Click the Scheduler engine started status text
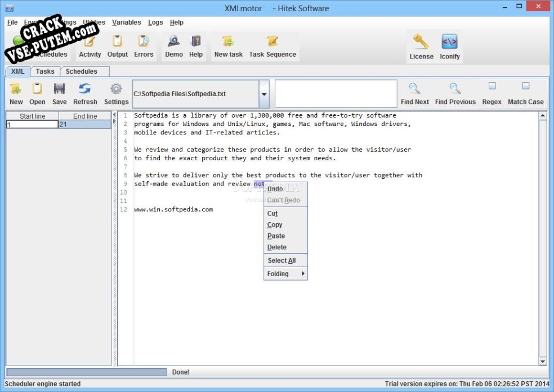 coord(43,384)
